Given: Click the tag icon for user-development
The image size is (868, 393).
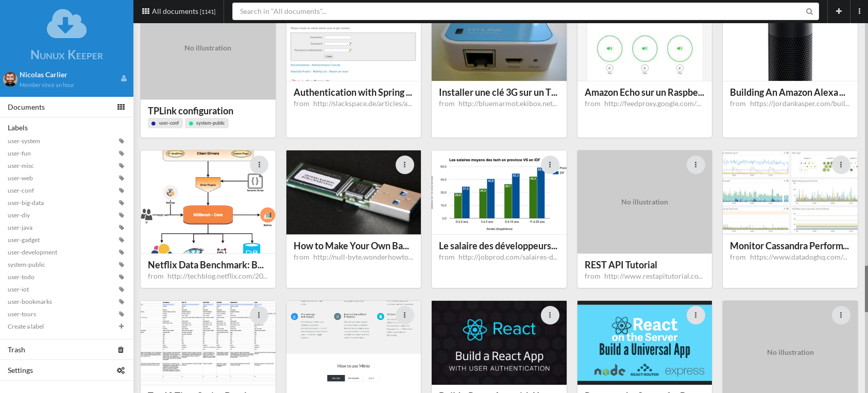Looking at the screenshot, I should coord(122,252).
